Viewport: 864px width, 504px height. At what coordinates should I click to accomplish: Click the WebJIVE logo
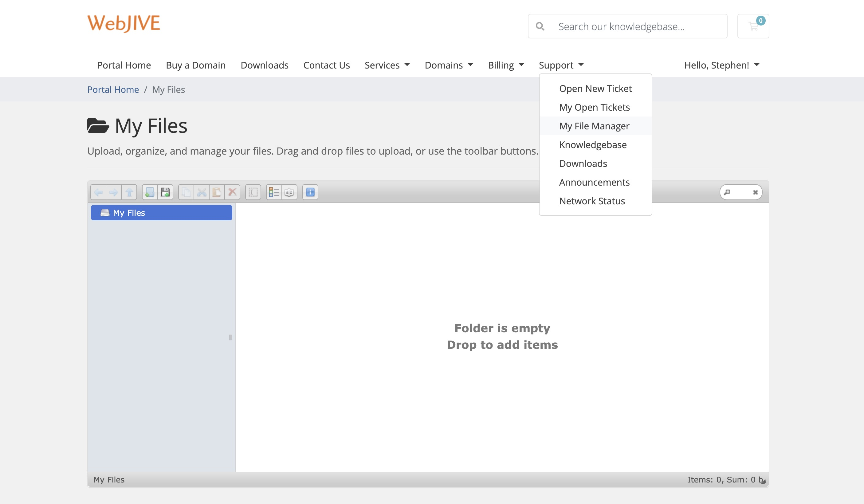[124, 23]
